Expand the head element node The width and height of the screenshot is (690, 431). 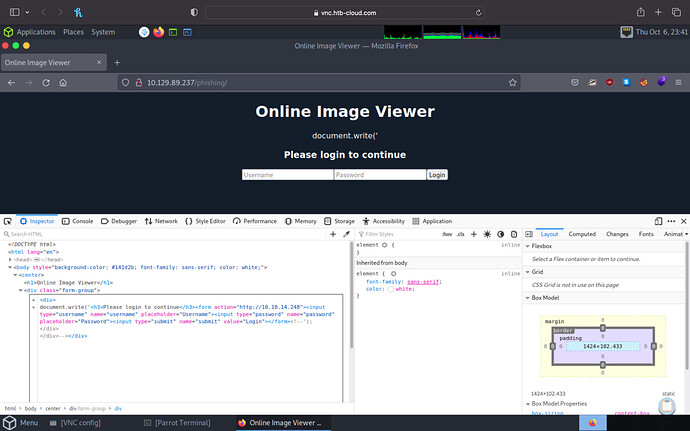[x=10, y=260]
